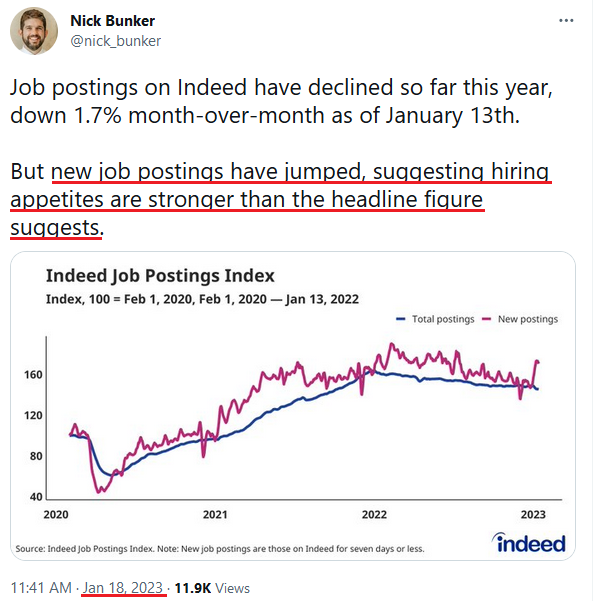Open the three-dot more options menu
This screenshot has width=603, height=601.
pos(566,20)
